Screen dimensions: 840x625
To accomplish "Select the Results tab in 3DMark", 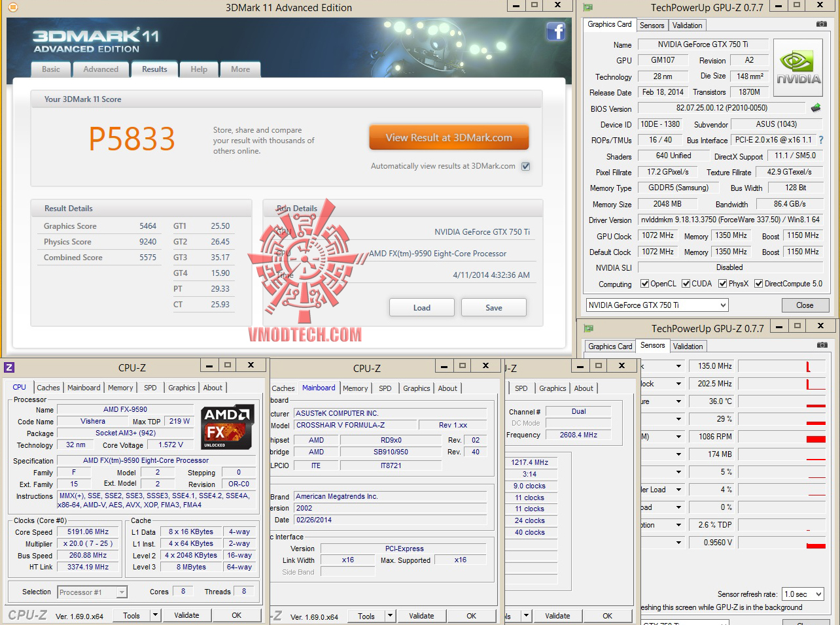I will click(154, 69).
